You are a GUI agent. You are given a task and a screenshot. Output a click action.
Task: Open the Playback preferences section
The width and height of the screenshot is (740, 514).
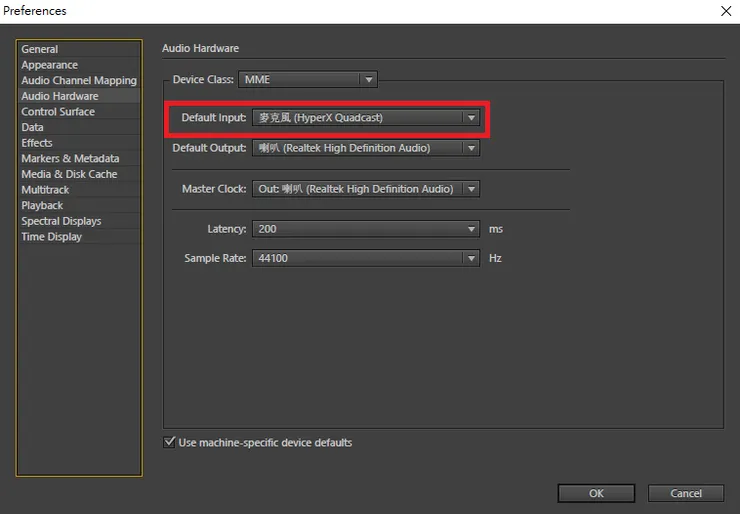(x=42, y=205)
